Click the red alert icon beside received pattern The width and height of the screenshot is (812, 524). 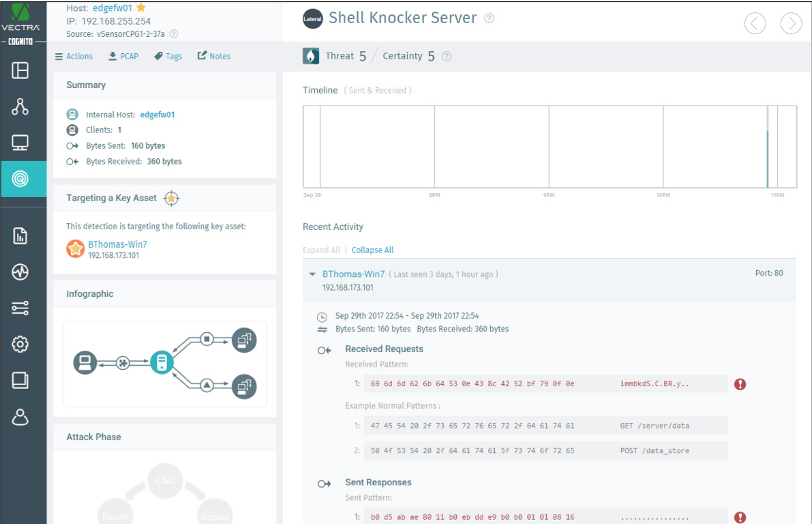[x=740, y=384]
